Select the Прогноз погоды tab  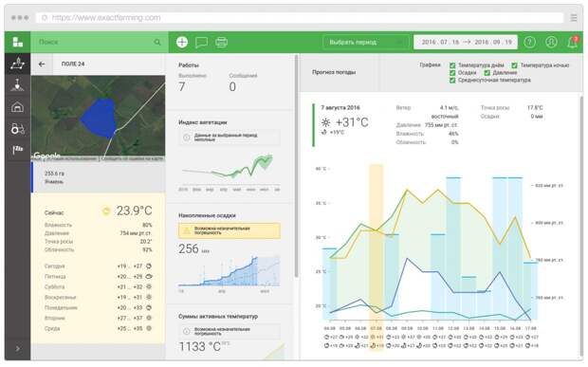coord(334,72)
